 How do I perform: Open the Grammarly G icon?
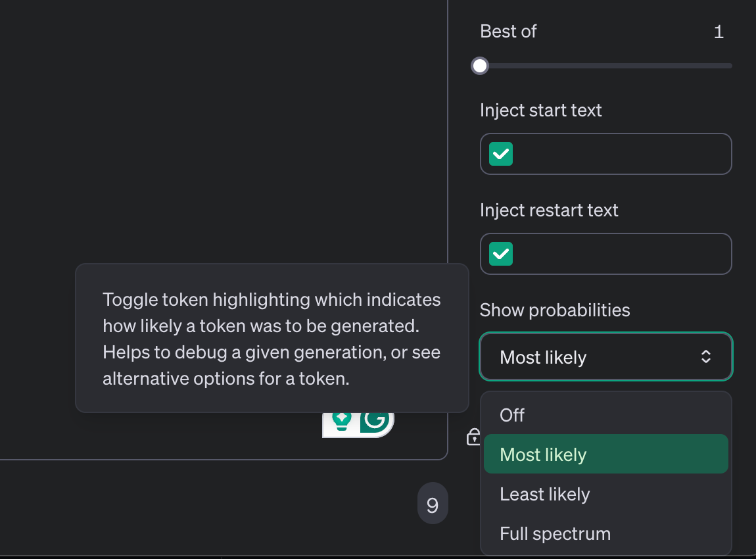click(376, 422)
